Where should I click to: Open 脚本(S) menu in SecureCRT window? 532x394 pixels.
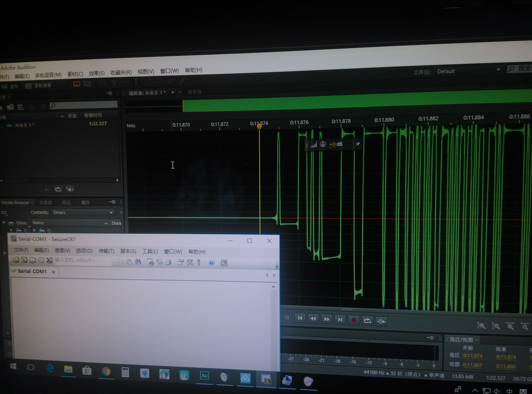coord(128,251)
